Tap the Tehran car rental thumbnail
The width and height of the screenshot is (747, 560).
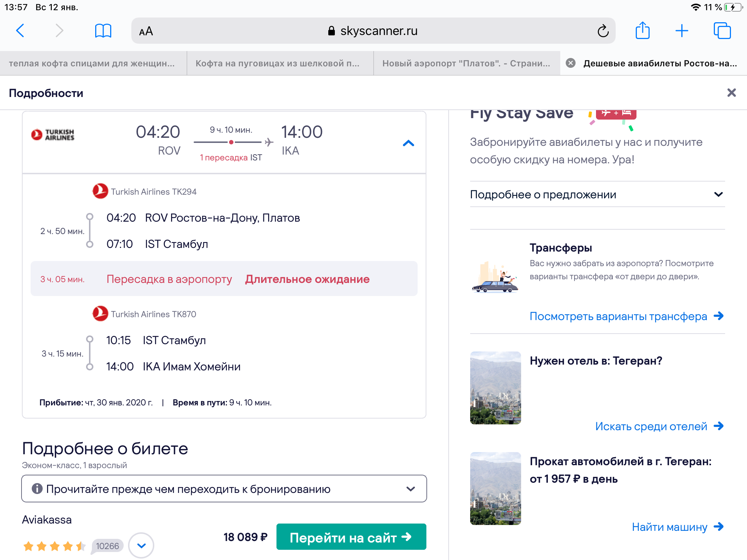(x=495, y=489)
